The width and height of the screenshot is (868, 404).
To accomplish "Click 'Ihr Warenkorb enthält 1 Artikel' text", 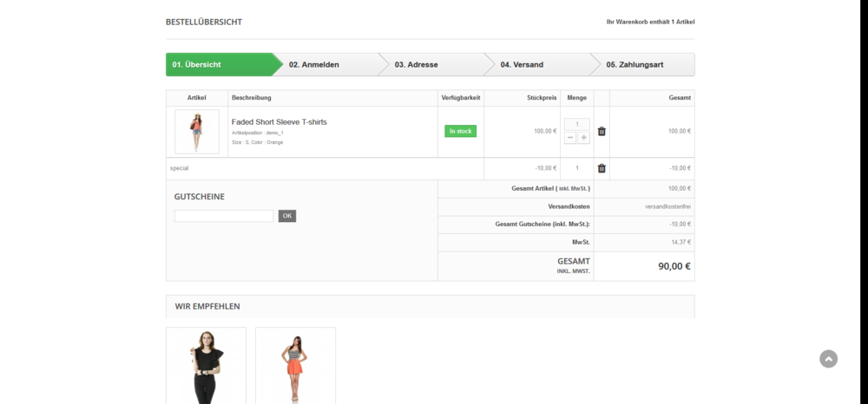I will [650, 22].
